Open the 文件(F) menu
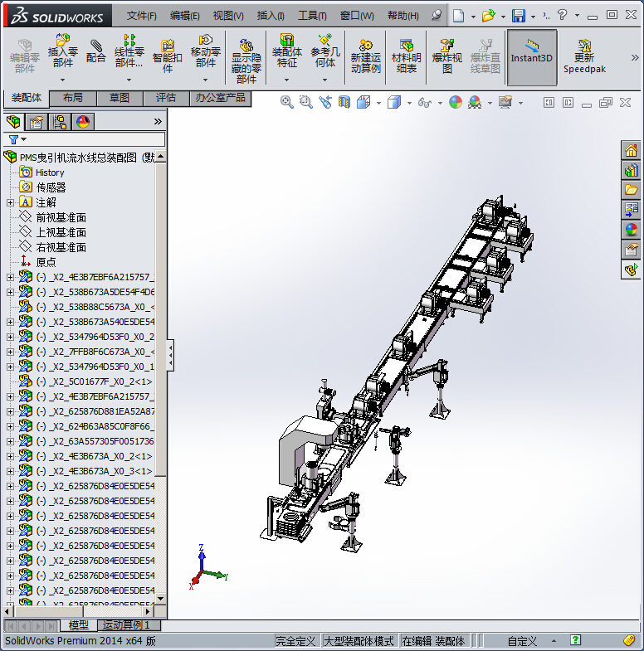The image size is (644, 651). tap(141, 16)
